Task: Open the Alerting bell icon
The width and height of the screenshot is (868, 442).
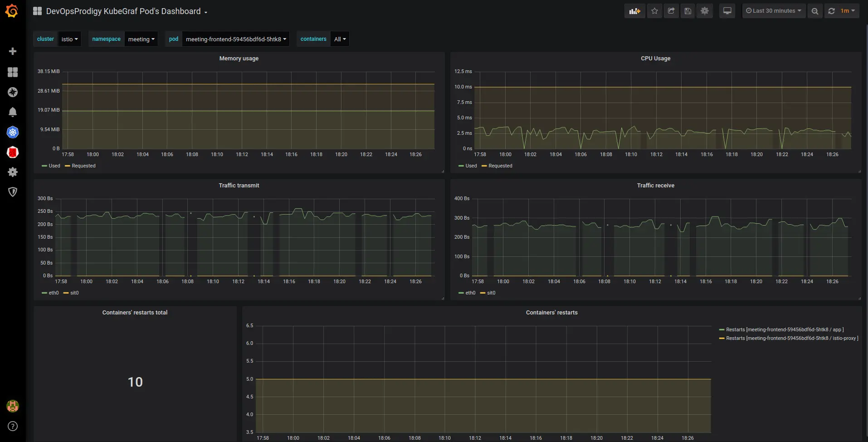Action: pyautogui.click(x=13, y=112)
